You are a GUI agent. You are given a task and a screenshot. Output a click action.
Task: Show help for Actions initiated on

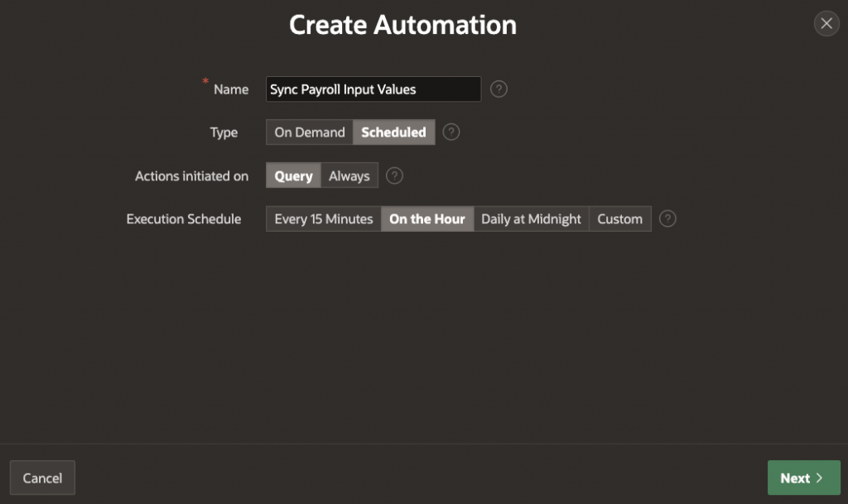point(395,175)
